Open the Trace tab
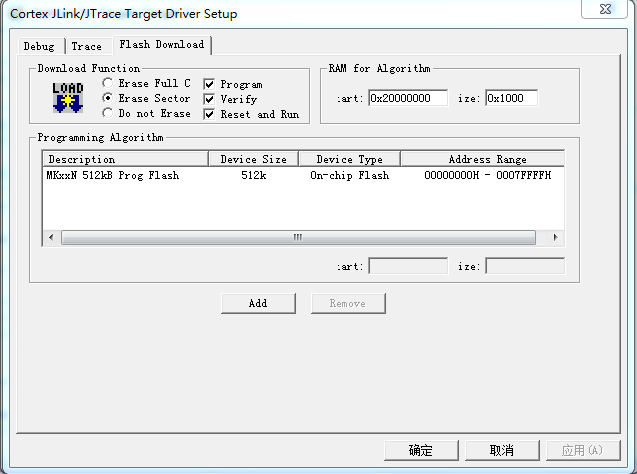637x474 pixels. (x=89, y=46)
